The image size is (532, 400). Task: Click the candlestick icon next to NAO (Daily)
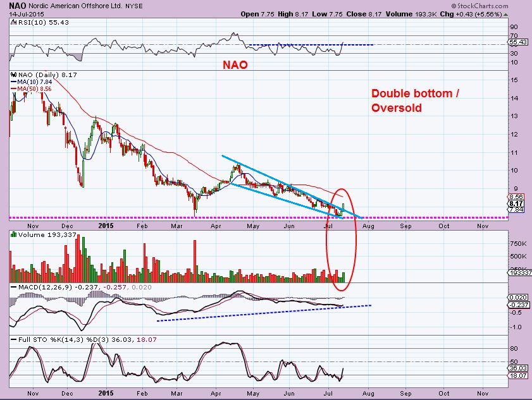click(13, 75)
